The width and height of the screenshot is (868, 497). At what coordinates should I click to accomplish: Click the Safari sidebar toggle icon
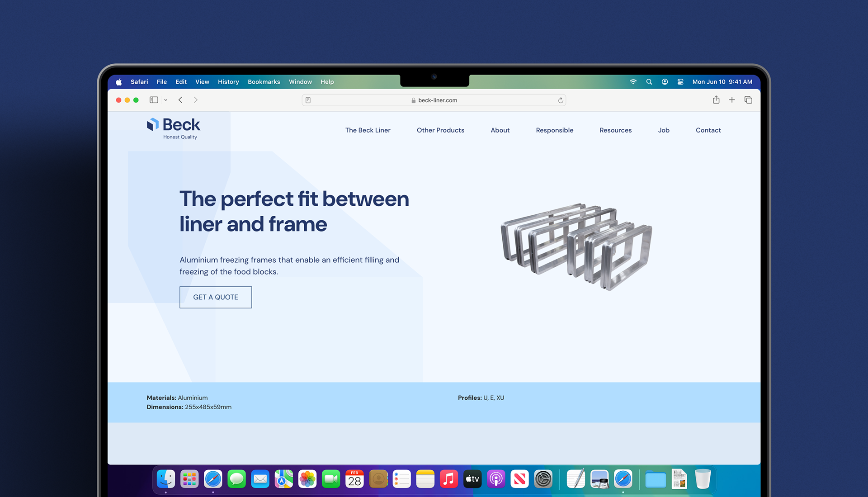[154, 100]
